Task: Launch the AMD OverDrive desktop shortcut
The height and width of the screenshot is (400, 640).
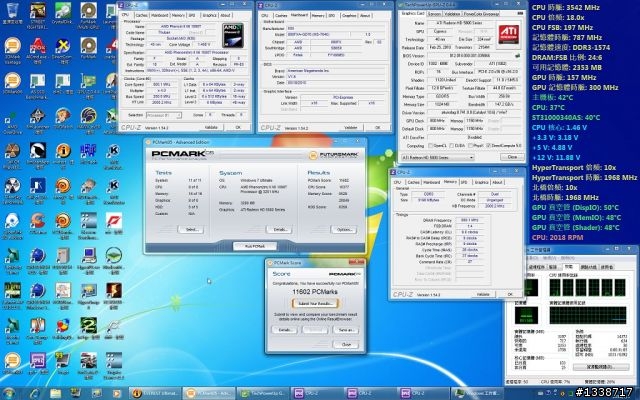Action: tap(13, 122)
